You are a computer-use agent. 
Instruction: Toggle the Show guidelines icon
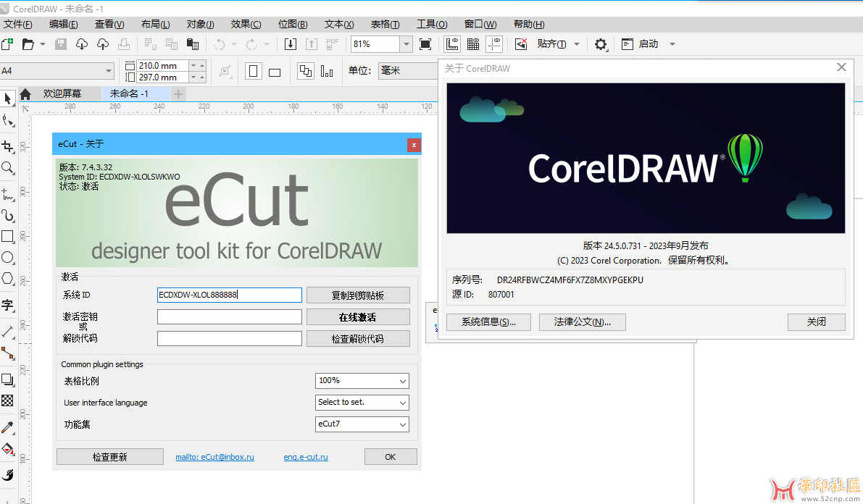coord(494,44)
